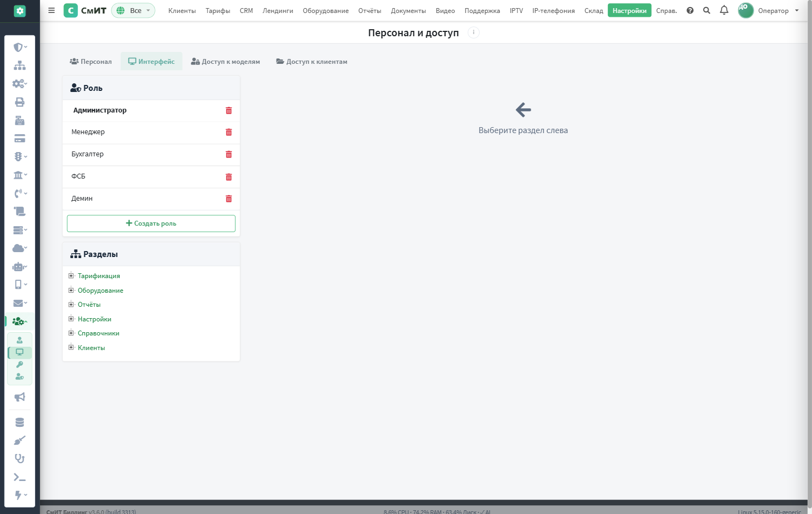Delete the Менеджер role with its trash icon

(x=228, y=132)
